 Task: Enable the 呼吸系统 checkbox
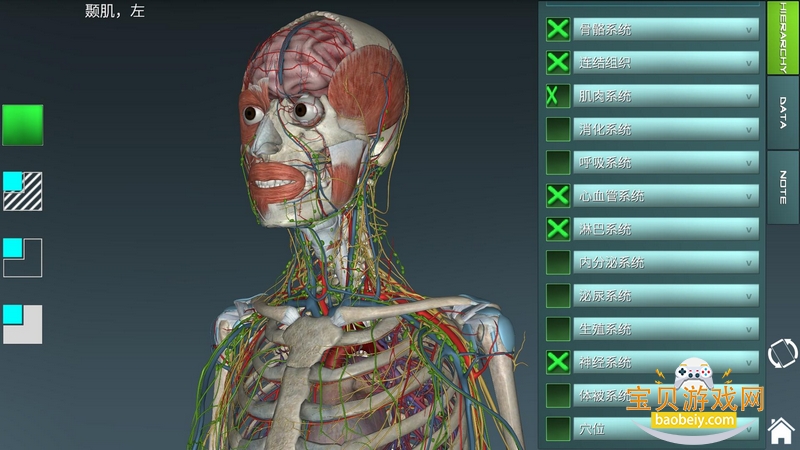point(558,162)
